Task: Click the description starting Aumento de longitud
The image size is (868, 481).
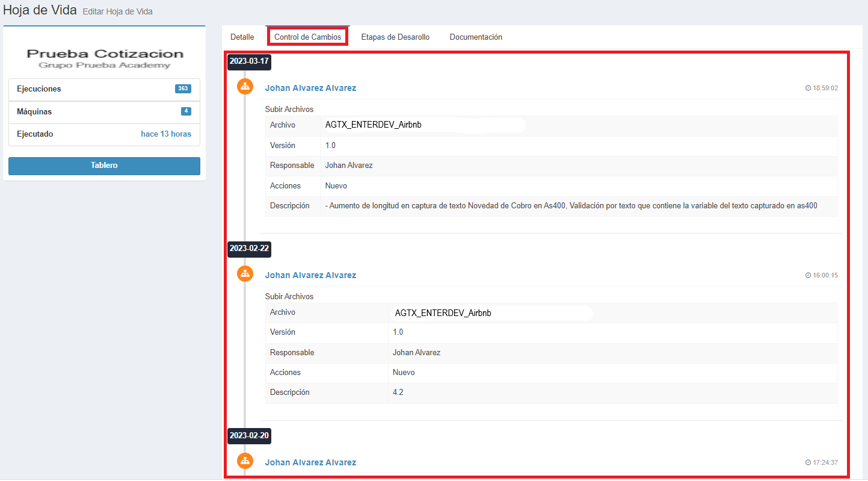Action: [571, 206]
